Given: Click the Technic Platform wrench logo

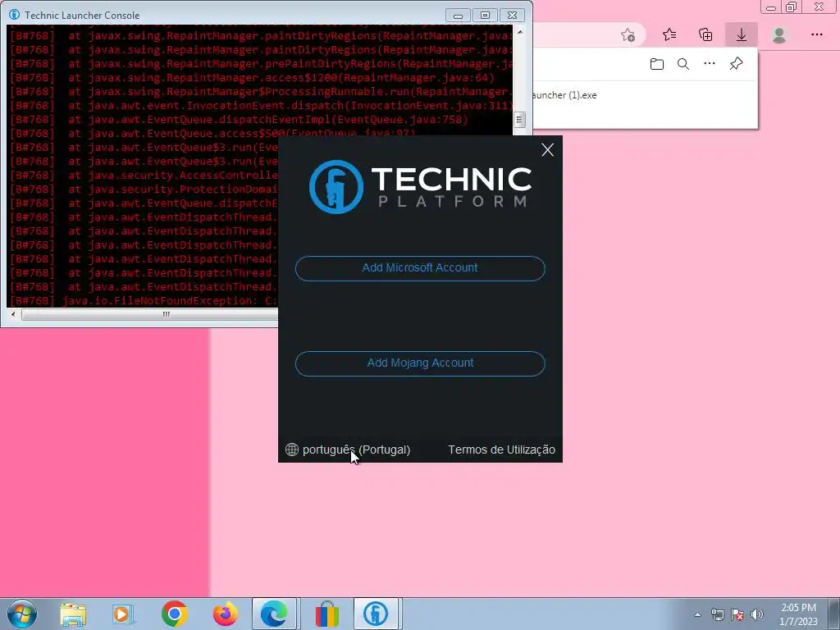Looking at the screenshot, I should [x=336, y=187].
